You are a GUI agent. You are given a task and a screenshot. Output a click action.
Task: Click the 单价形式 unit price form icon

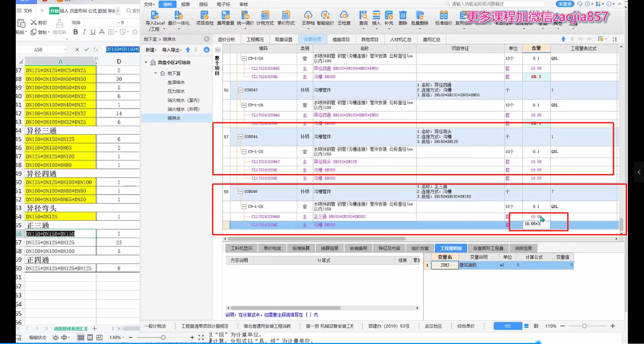(286, 15)
